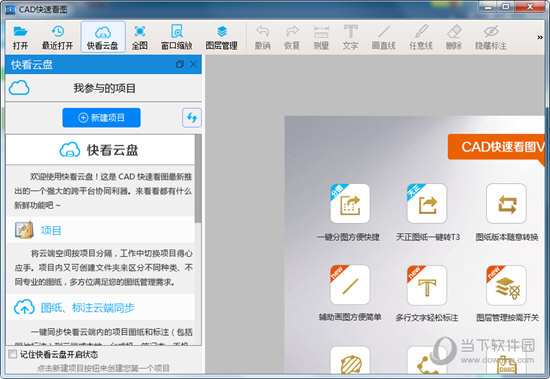Click cloud upload sync icon

[x=24, y=307]
